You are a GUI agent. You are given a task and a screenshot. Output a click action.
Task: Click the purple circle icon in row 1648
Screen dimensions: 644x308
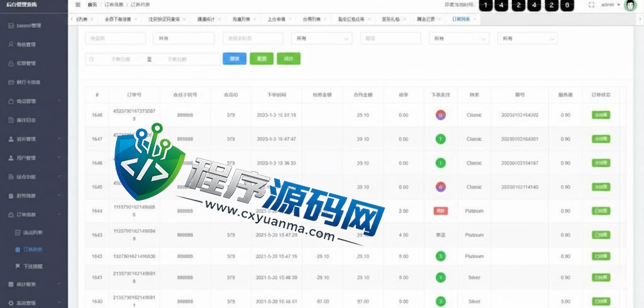pyautogui.click(x=440, y=116)
